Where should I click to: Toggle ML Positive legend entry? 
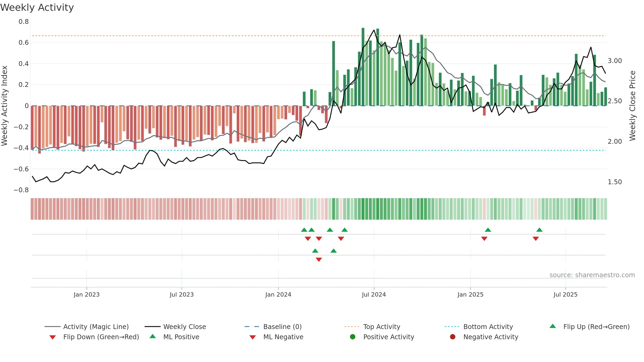[x=174, y=337]
